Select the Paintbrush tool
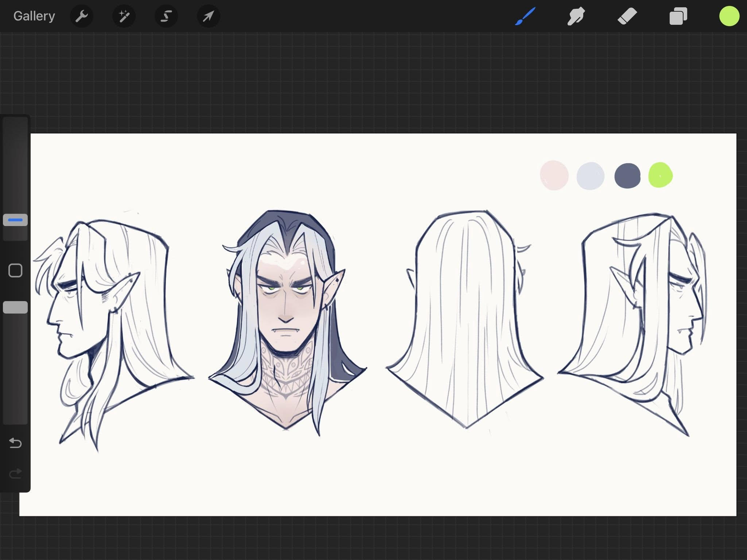The height and width of the screenshot is (560, 747). (525, 16)
